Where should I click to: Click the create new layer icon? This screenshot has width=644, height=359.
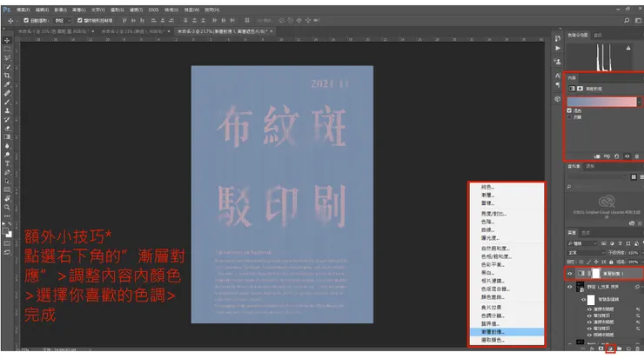[x=628, y=349]
